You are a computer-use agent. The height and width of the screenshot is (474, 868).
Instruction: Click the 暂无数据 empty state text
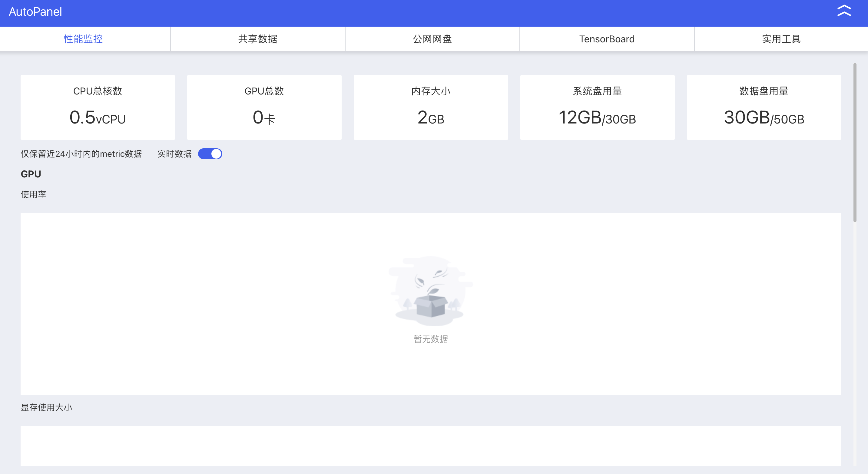coord(431,339)
